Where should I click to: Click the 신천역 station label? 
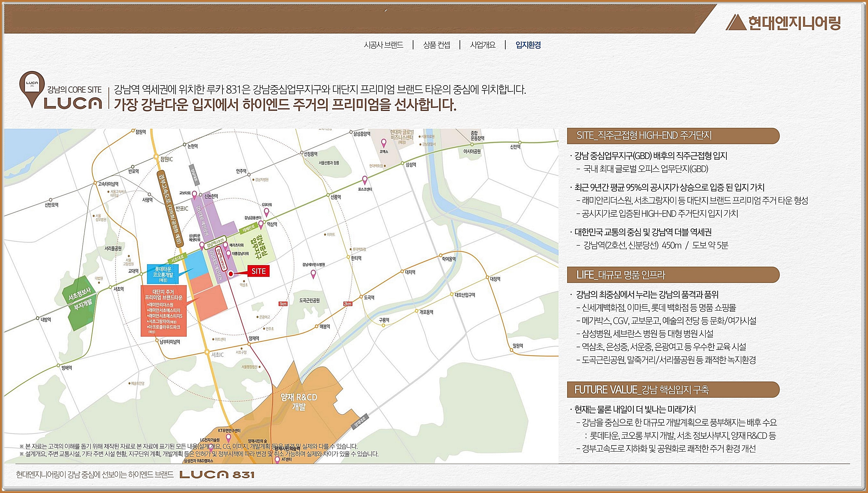(515, 147)
